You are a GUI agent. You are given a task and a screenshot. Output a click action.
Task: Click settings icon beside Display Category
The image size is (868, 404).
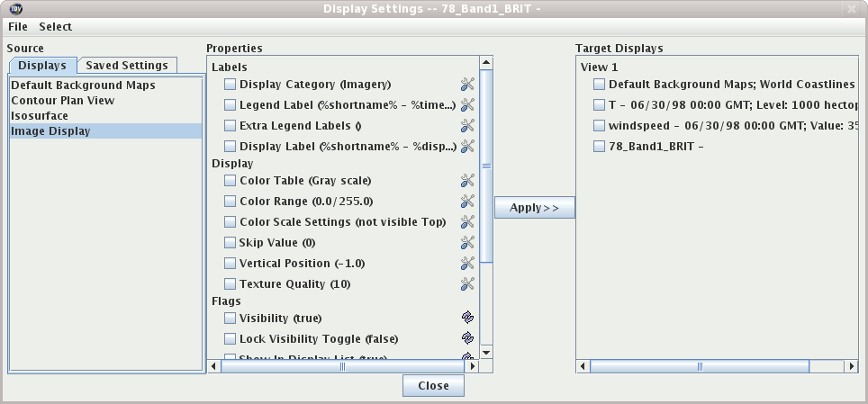pyautogui.click(x=467, y=85)
